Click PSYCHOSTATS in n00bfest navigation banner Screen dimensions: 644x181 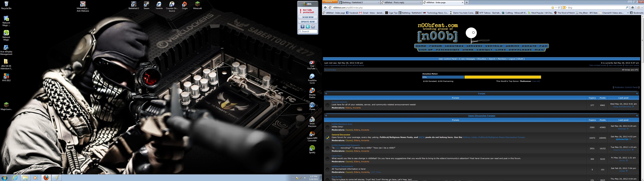click(447, 50)
